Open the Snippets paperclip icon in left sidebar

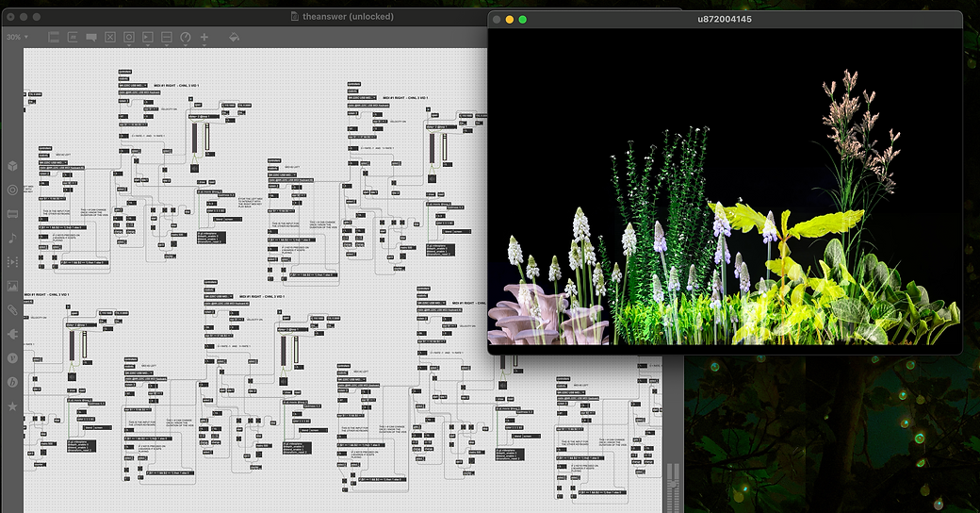(x=12, y=309)
